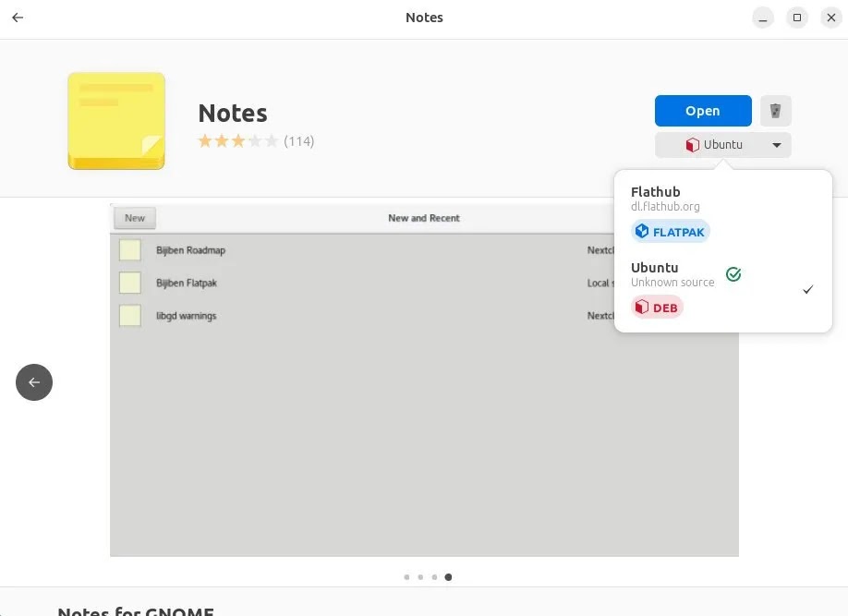This screenshot has height=616, width=848.
Task: Click the FLATPAK badge
Action: (x=670, y=232)
